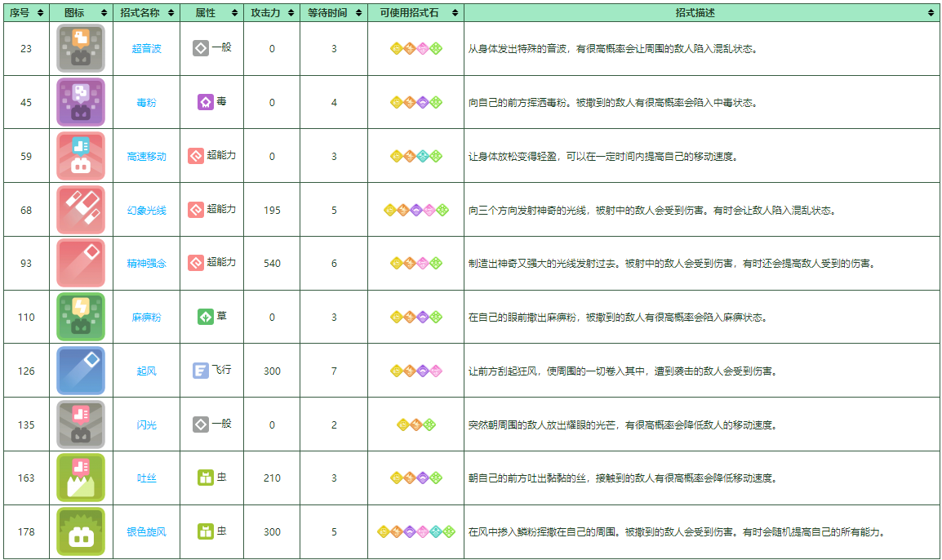Select description text of 毒粉 move
This screenshot has width=942, height=560.
coord(613,103)
